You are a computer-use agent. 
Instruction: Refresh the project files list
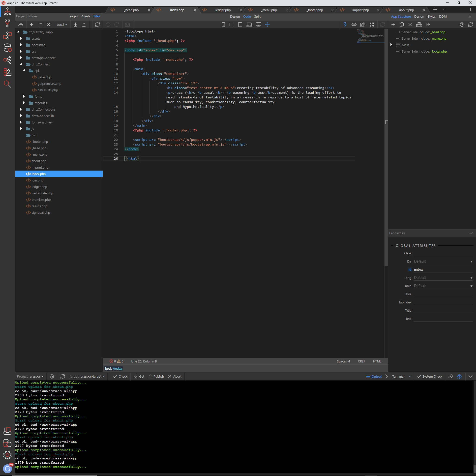(x=97, y=25)
